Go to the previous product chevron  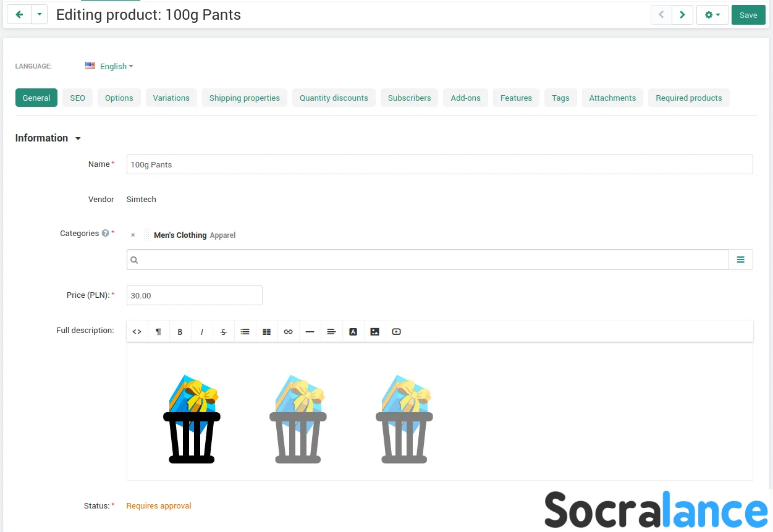tap(661, 15)
